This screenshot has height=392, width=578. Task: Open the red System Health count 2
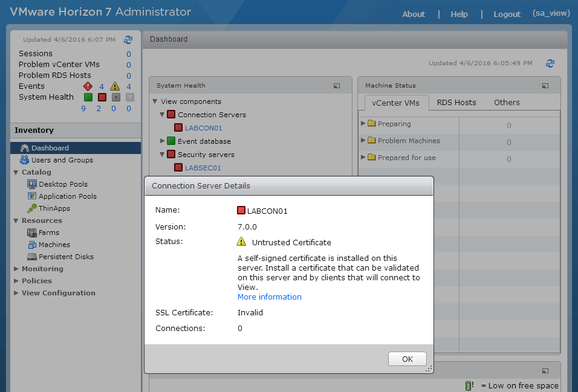point(99,109)
